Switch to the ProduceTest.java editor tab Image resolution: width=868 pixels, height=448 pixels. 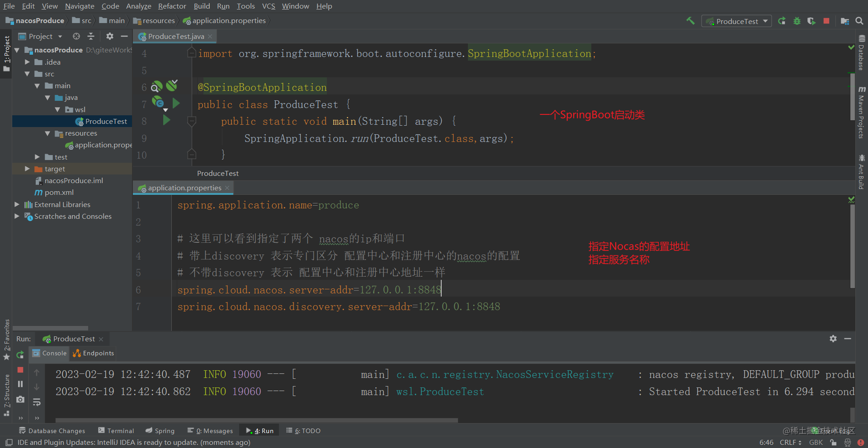176,36
